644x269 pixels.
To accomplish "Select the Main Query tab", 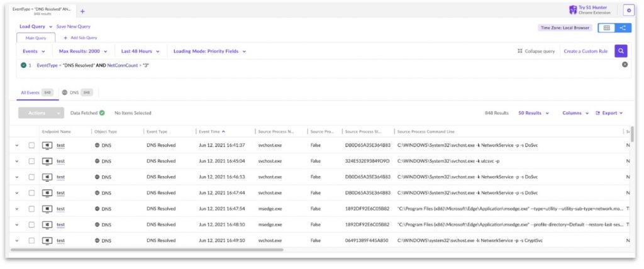I will point(35,38).
